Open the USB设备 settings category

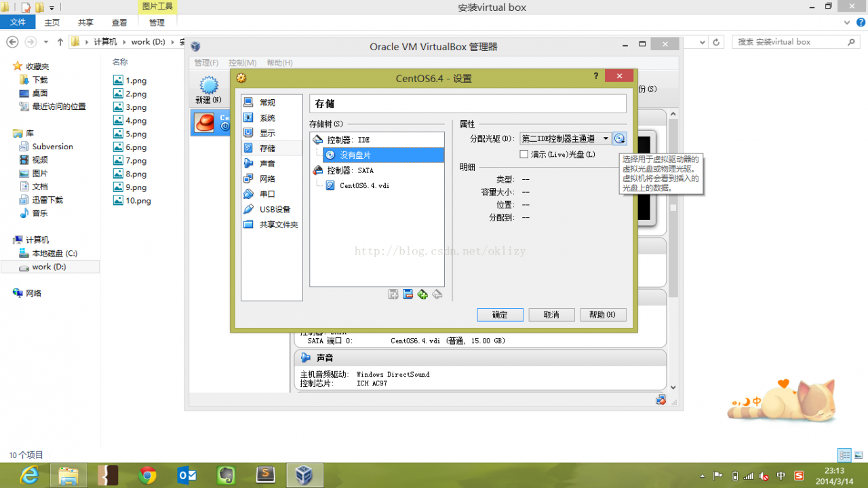(272, 209)
